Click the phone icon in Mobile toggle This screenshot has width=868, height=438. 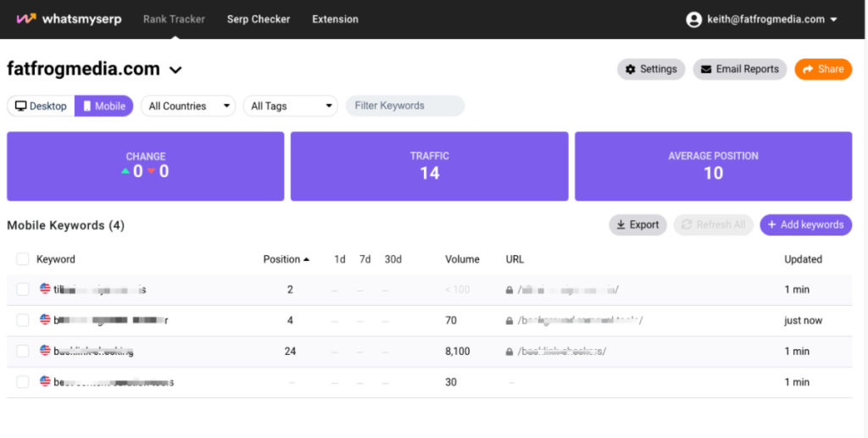87,106
